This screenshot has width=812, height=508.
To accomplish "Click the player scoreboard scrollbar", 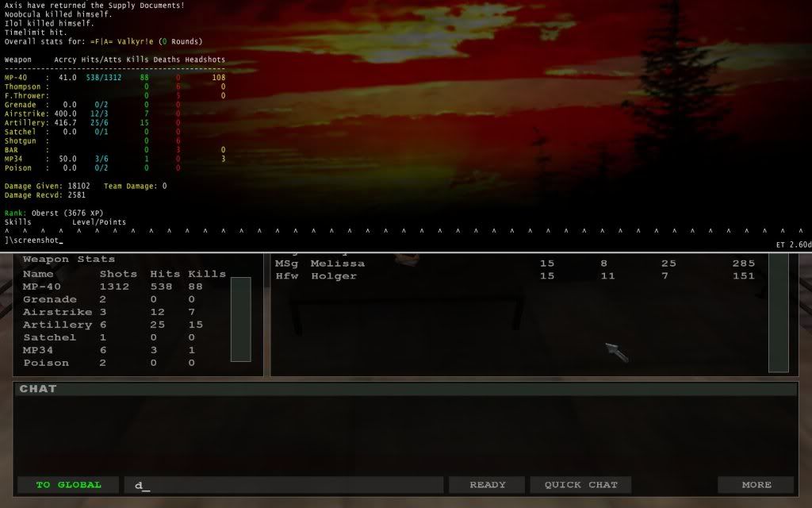I will [779, 313].
